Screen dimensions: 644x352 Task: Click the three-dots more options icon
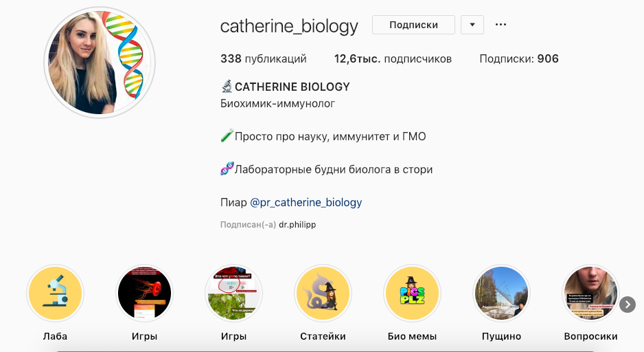click(x=501, y=25)
